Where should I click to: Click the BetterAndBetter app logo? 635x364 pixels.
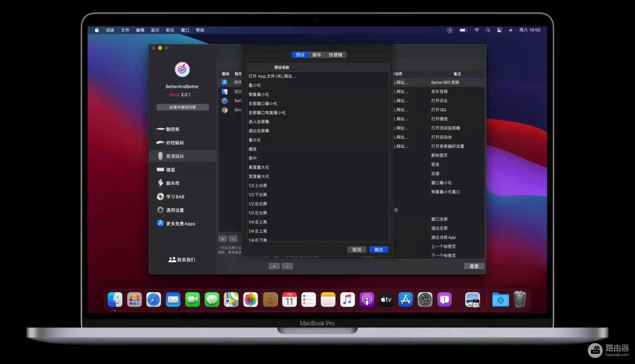point(182,69)
